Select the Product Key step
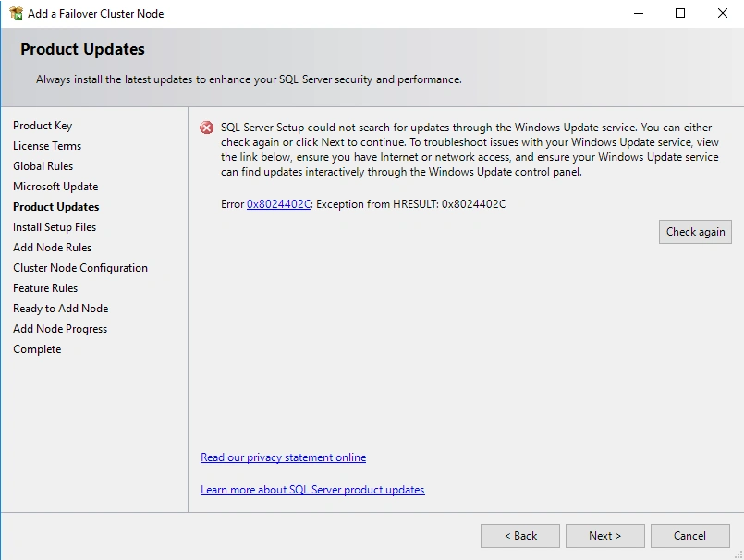Viewport: 744px width, 560px height. (43, 126)
